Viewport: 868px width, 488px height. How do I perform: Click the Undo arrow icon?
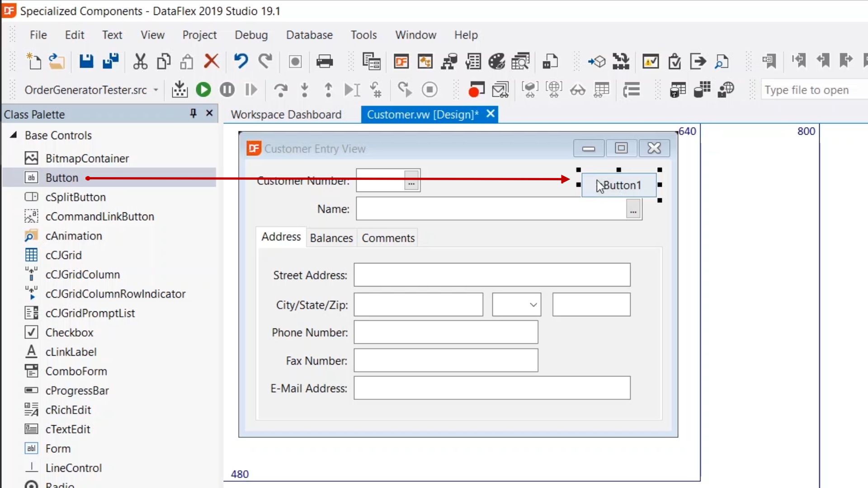click(x=241, y=61)
